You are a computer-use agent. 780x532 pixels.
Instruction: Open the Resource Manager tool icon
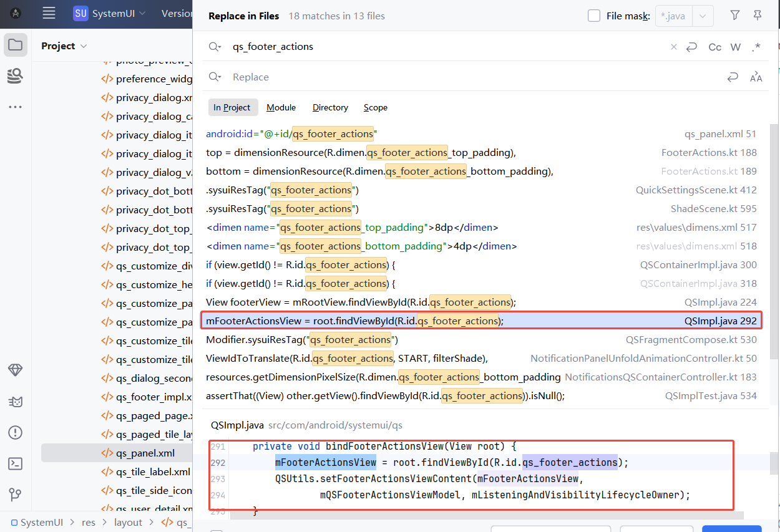pos(16,76)
